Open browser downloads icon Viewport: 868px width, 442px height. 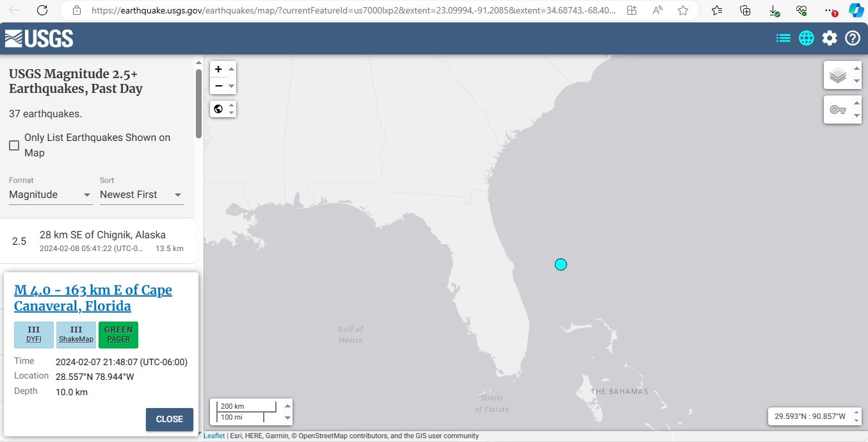point(774,10)
